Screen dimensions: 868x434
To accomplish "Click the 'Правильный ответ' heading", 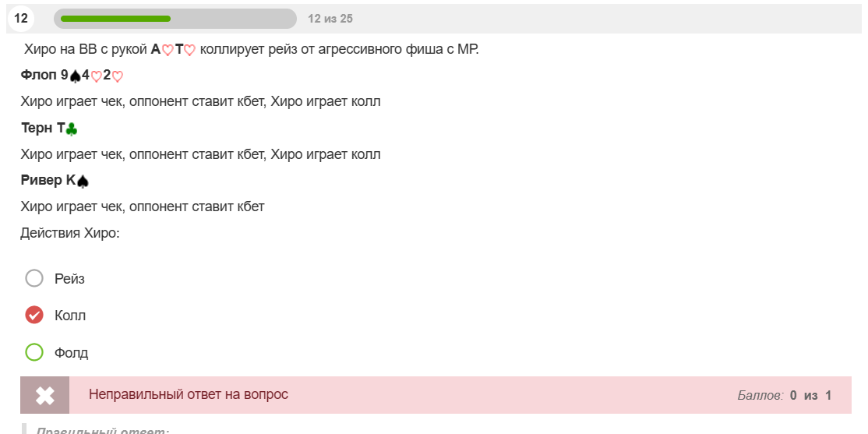I will pos(102,431).
